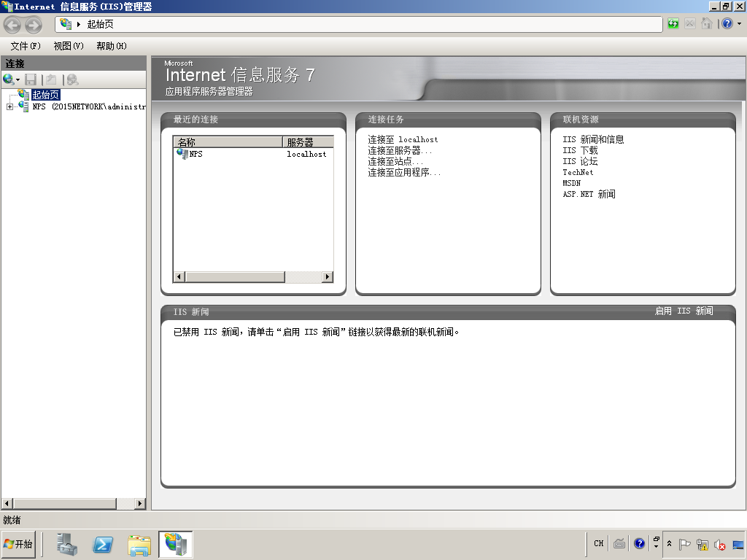Open the 视图(V) menu

tap(69, 46)
